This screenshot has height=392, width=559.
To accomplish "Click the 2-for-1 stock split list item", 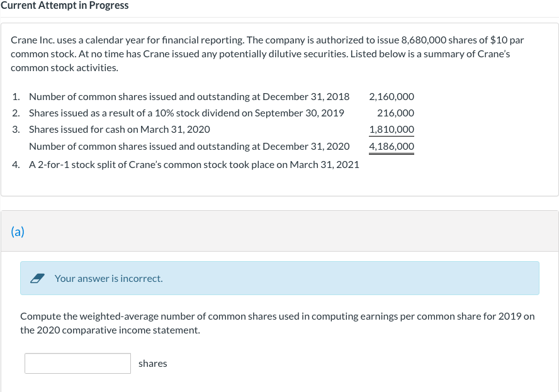I will pyautogui.click(x=194, y=164).
